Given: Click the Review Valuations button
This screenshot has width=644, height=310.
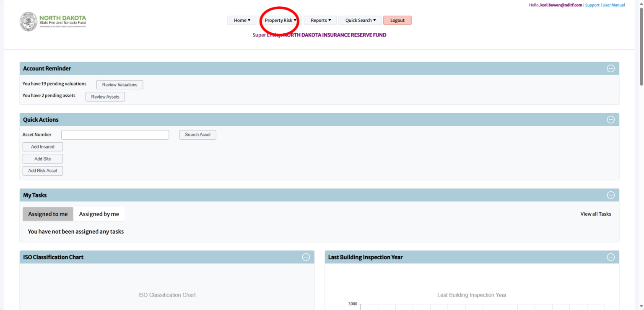Looking at the screenshot, I should [x=119, y=84].
